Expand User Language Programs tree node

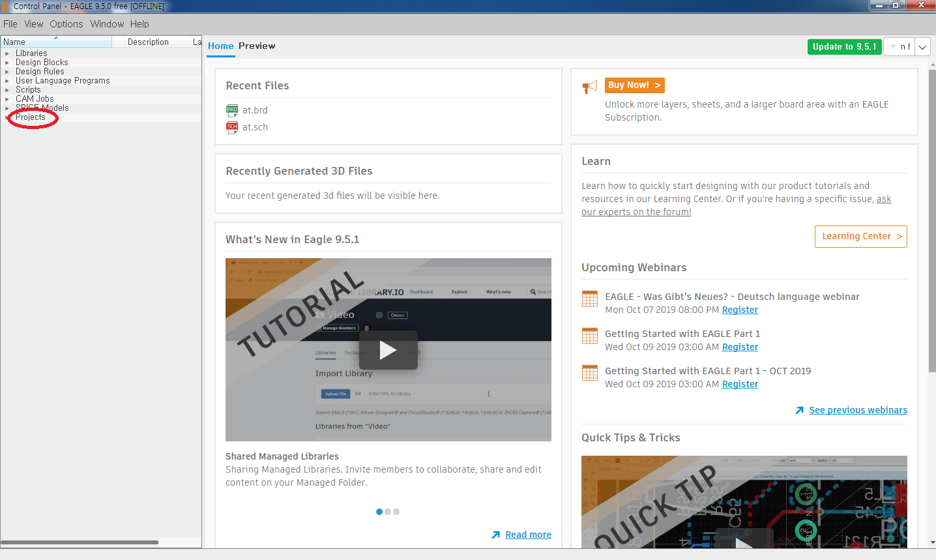point(7,81)
